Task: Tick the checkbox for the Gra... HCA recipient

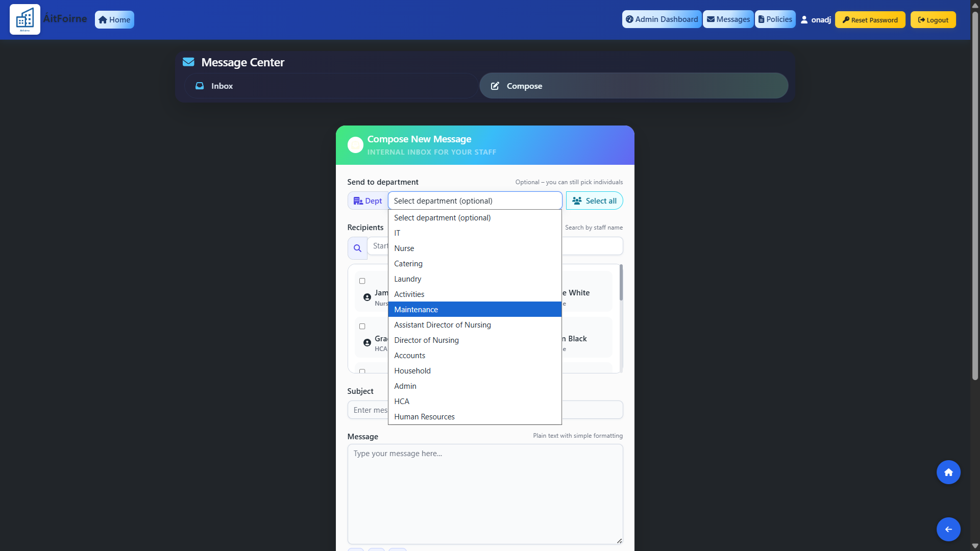Action: [x=362, y=327]
